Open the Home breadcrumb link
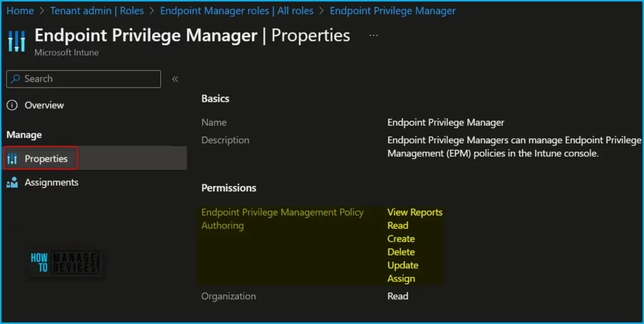The width and height of the screenshot is (644, 324). coord(20,11)
